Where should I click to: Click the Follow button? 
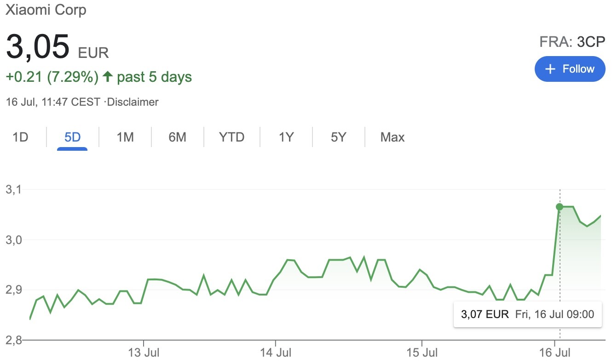(x=570, y=69)
